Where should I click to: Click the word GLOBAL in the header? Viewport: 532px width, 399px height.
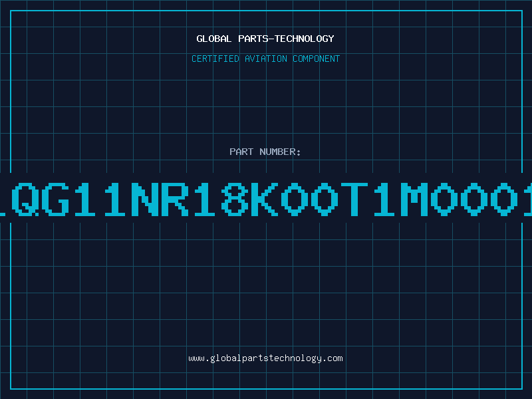[x=214, y=39]
